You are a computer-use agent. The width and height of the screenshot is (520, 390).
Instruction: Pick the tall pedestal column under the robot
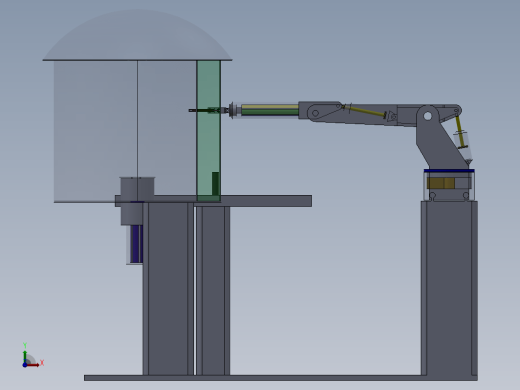(x=449, y=288)
